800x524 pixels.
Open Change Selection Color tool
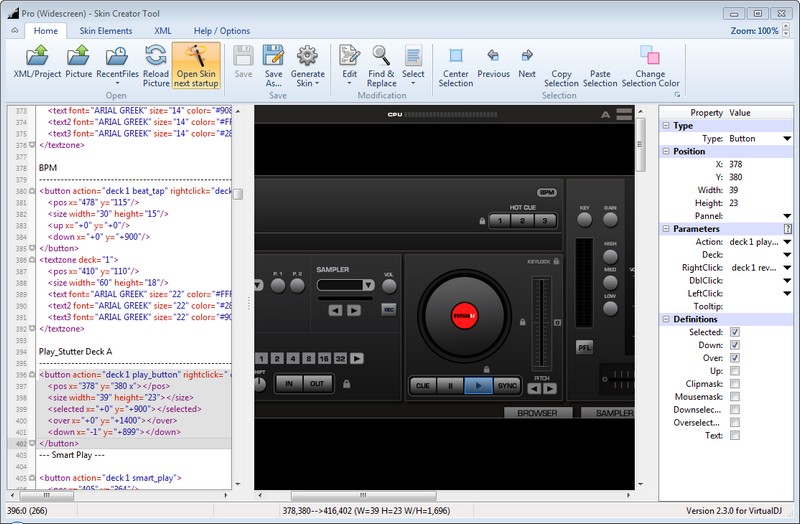pyautogui.click(x=649, y=57)
